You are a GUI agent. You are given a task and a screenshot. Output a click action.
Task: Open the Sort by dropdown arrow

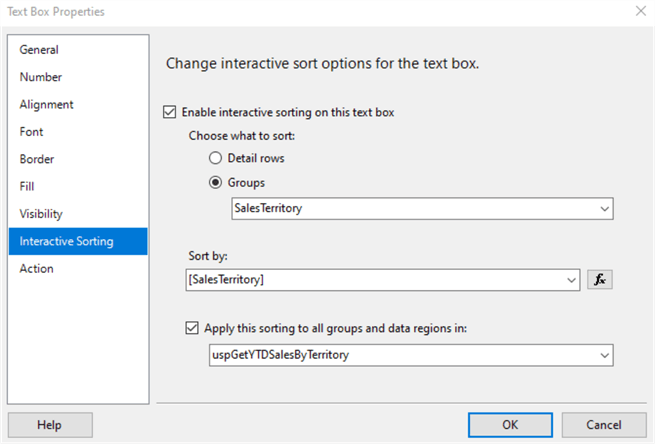pyautogui.click(x=571, y=280)
